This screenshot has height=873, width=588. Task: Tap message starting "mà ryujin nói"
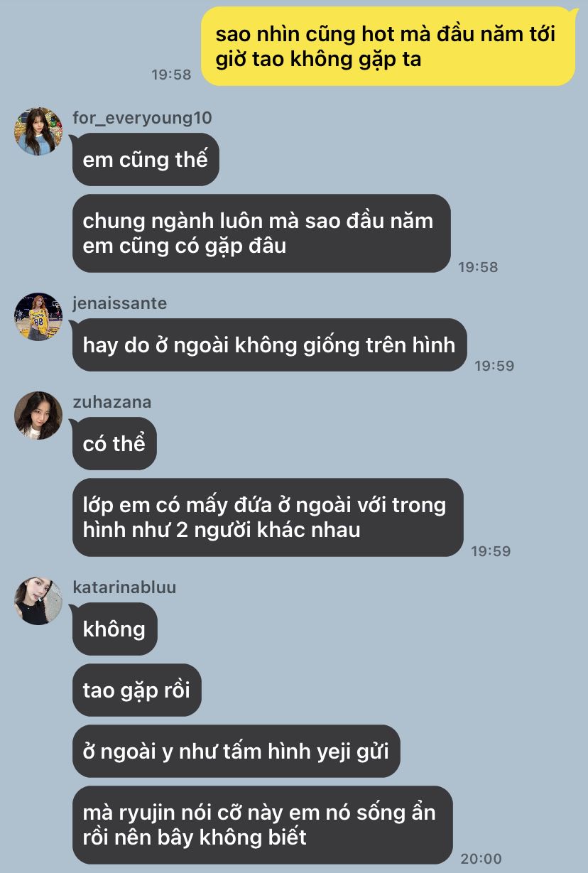click(x=263, y=825)
